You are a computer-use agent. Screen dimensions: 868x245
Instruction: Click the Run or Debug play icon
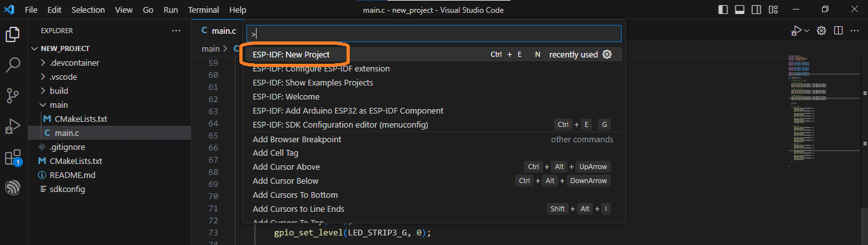[x=795, y=31]
